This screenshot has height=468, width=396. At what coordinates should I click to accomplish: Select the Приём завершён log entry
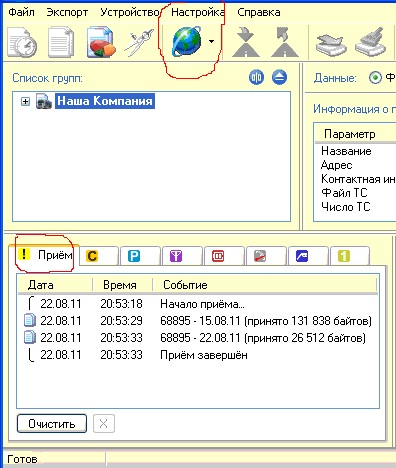coord(204,355)
